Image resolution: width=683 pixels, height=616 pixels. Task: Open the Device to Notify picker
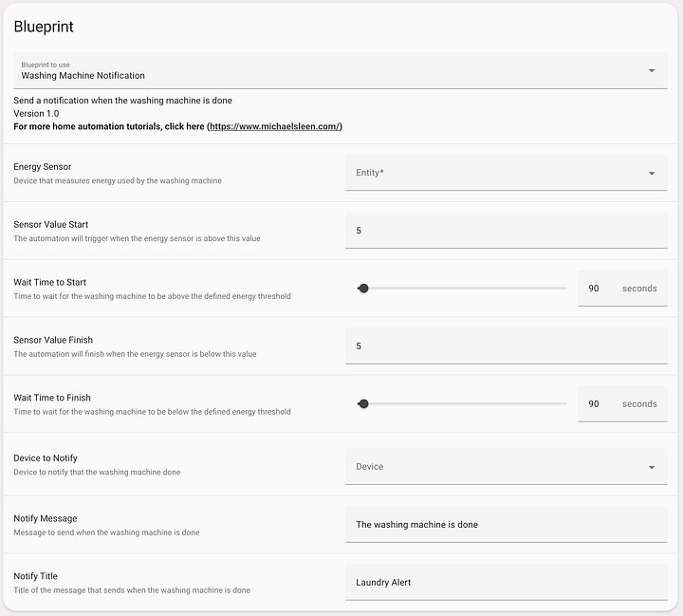tap(507, 466)
